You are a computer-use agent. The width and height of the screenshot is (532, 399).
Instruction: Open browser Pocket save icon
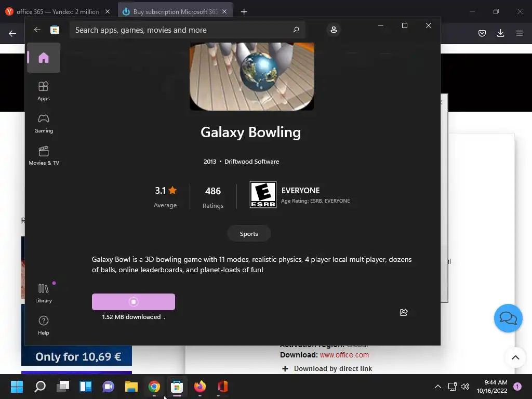(482, 33)
